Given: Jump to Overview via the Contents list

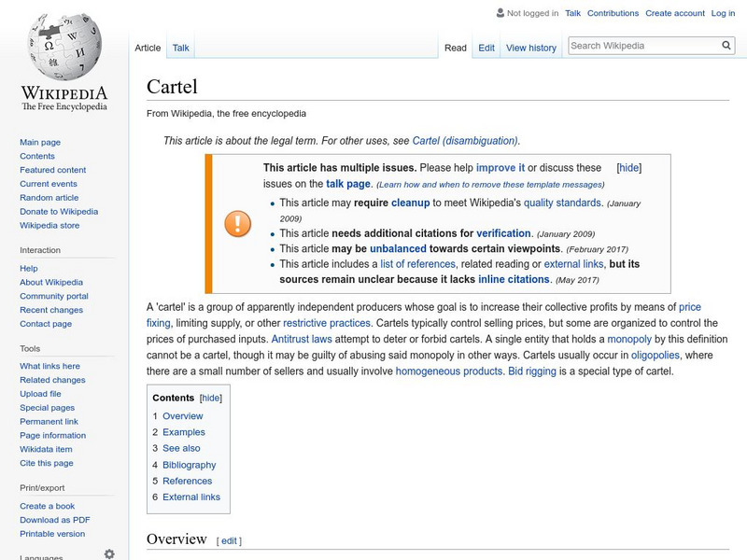Looking at the screenshot, I should pyautogui.click(x=185, y=415).
